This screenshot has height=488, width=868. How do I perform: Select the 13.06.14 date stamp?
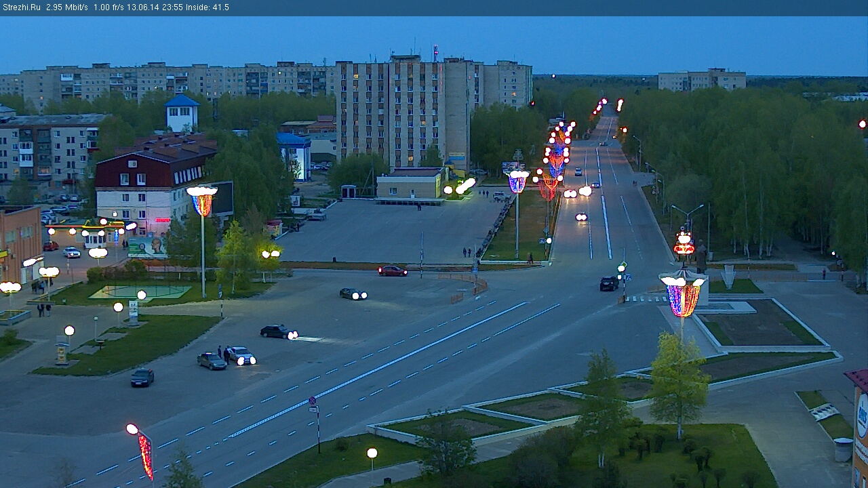coord(142,7)
